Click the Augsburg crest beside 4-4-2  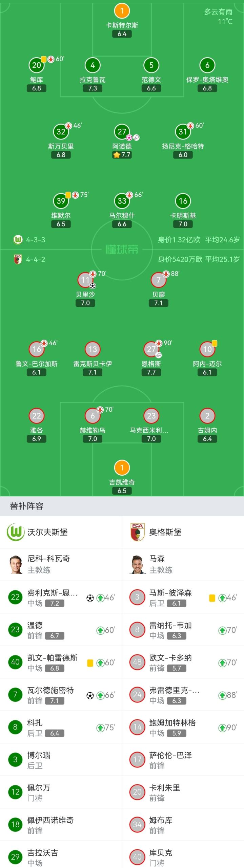18,259
